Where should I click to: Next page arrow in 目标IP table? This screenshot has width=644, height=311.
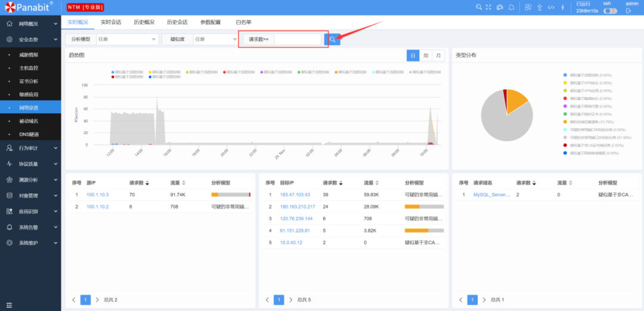point(291,300)
